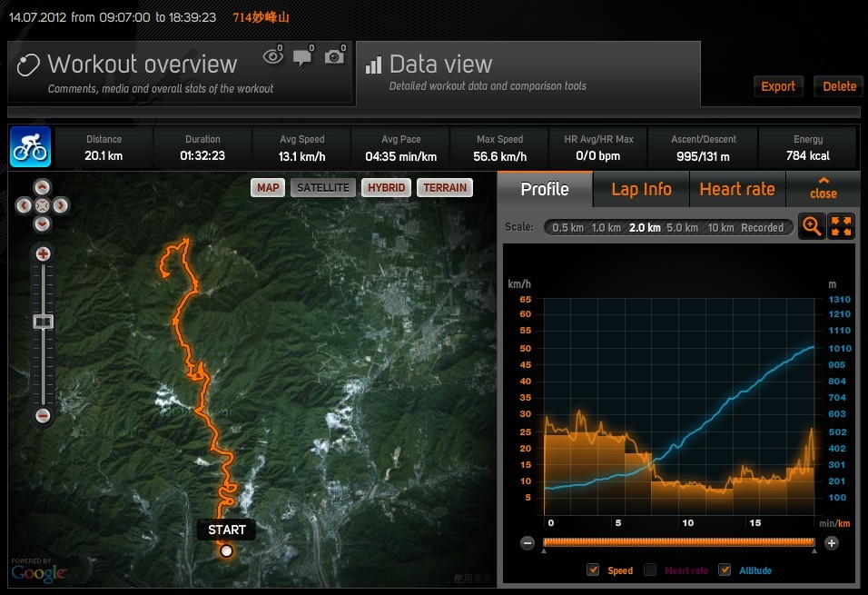Click the views eye icon

tap(271, 56)
